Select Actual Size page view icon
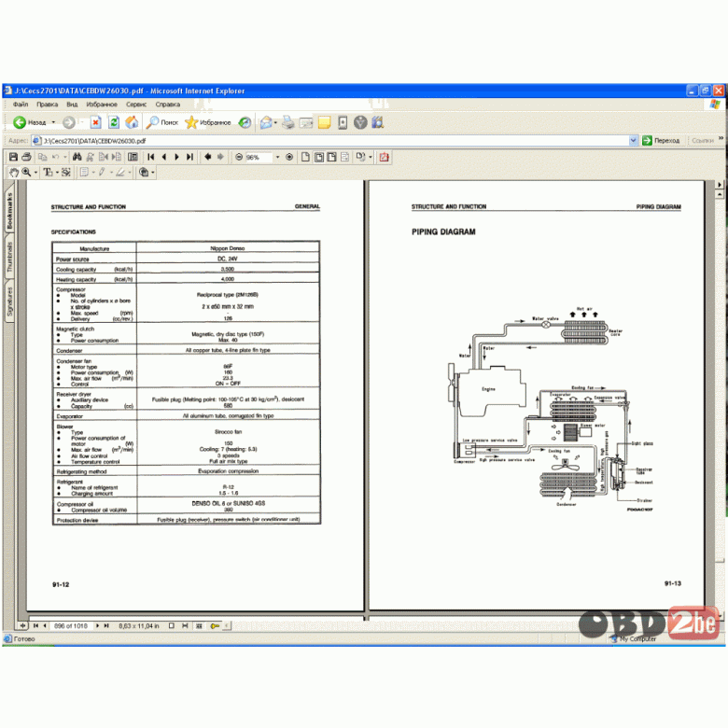This screenshot has height=728, width=728. point(305,157)
